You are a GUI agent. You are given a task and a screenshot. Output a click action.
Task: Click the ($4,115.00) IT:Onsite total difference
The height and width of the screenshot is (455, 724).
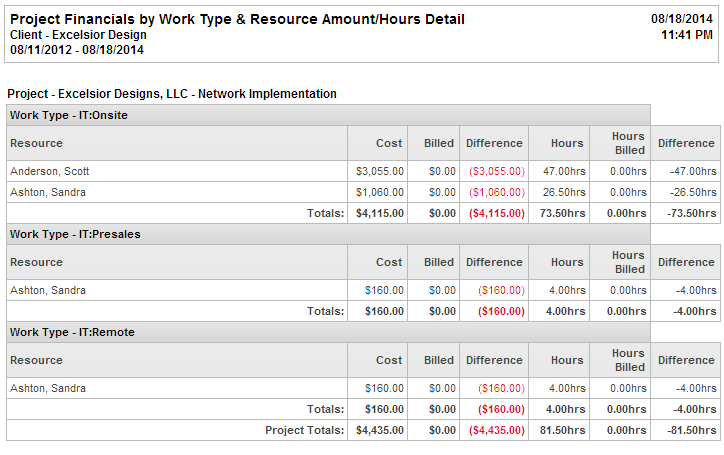493,213
